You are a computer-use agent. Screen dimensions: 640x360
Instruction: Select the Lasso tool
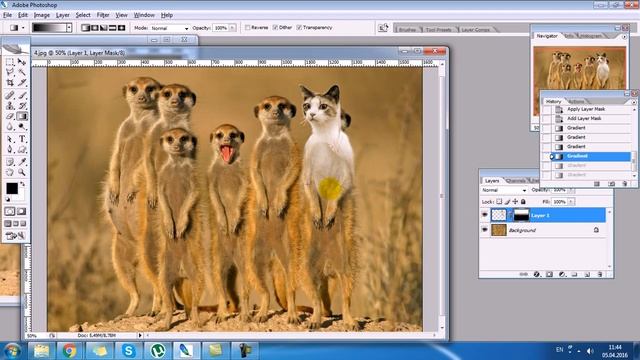tap(10, 72)
